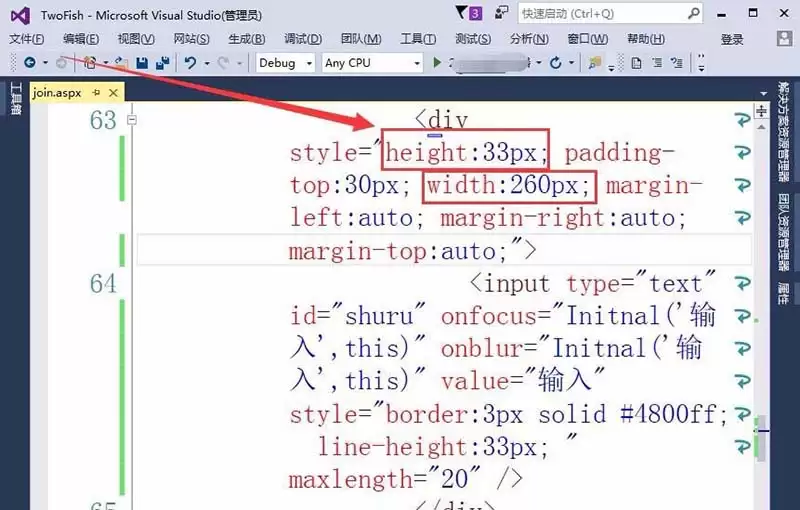Open the refresh button dropdown arrow
This screenshot has width=800, height=510.
click(x=571, y=63)
